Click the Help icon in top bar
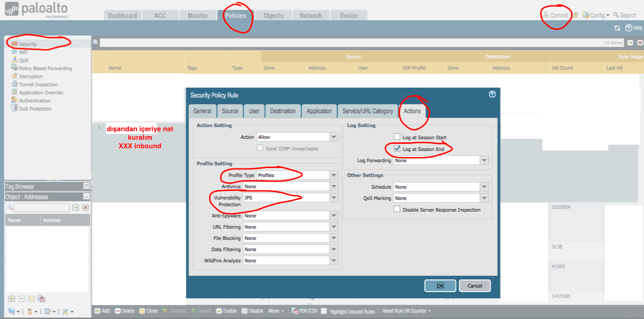 tap(629, 28)
